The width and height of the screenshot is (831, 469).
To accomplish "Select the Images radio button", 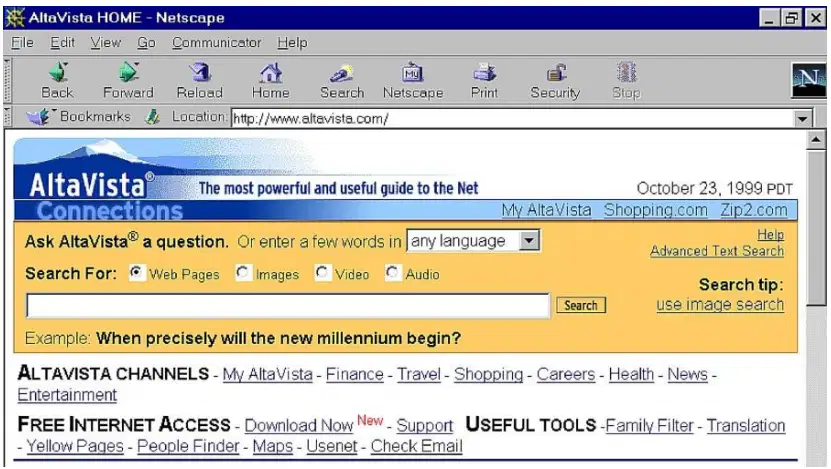I will point(243,273).
